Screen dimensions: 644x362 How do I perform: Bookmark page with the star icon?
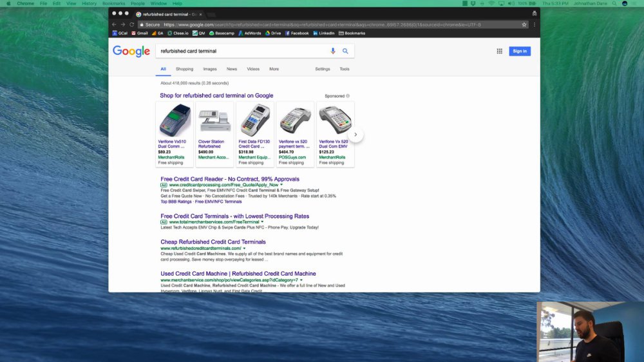point(524,24)
